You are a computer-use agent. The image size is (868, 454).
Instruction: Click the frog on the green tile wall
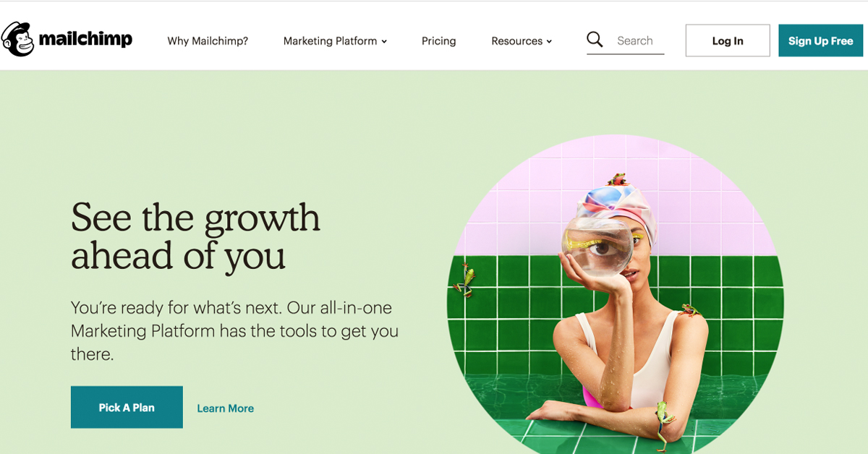[x=464, y=280]
